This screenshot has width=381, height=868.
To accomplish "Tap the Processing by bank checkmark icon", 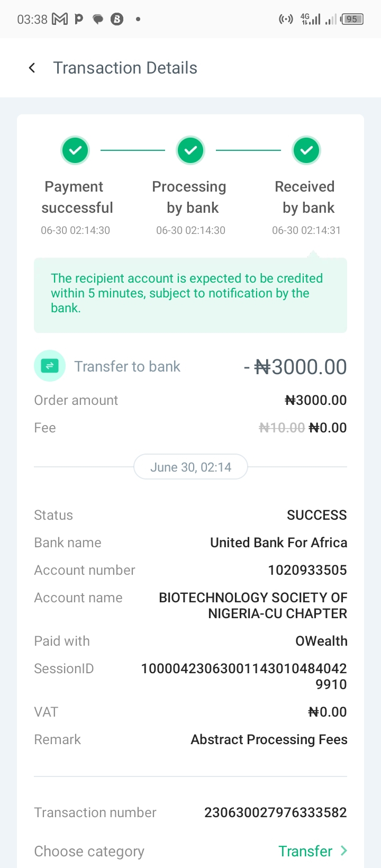I will point(190,150).
